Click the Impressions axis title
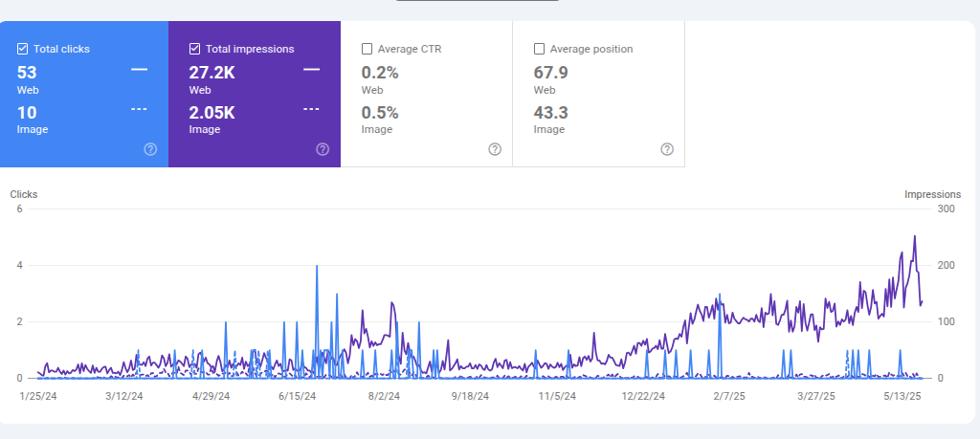 point(932,194)
